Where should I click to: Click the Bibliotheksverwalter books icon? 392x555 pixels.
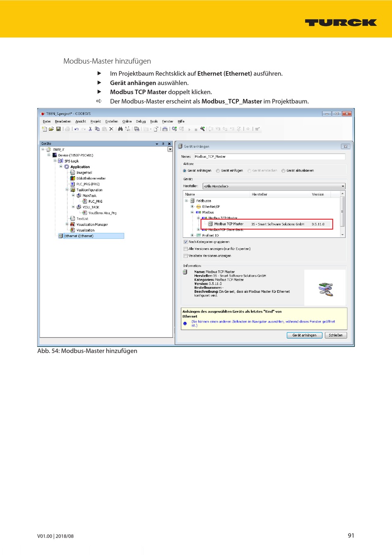[x=73, y=178]
